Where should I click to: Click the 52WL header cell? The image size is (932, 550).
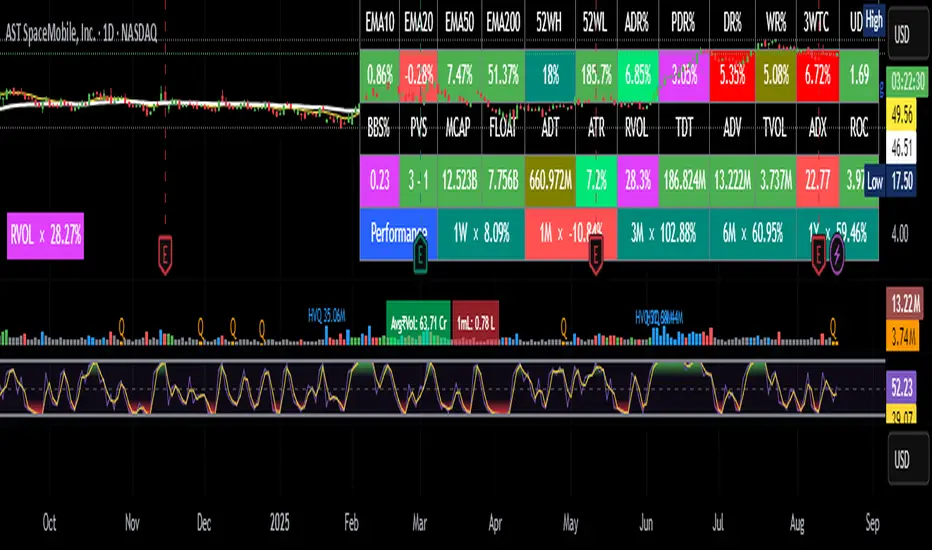pos(596,24)
